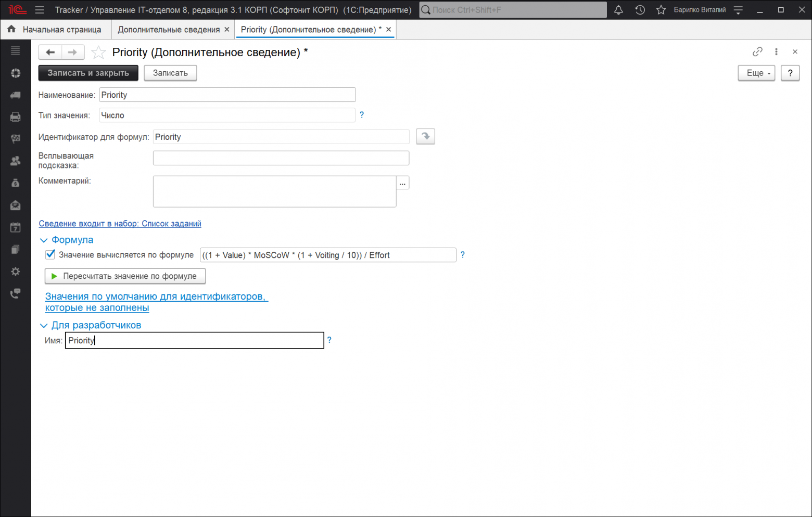Open the Еще dropdown menu
Screen dimensions: 812x517
tap(756, 73)
